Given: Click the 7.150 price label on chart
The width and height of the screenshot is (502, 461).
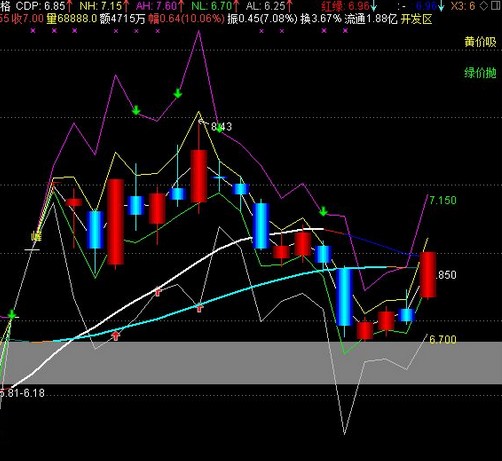Looking at the screenshot, I should [443, 200].
